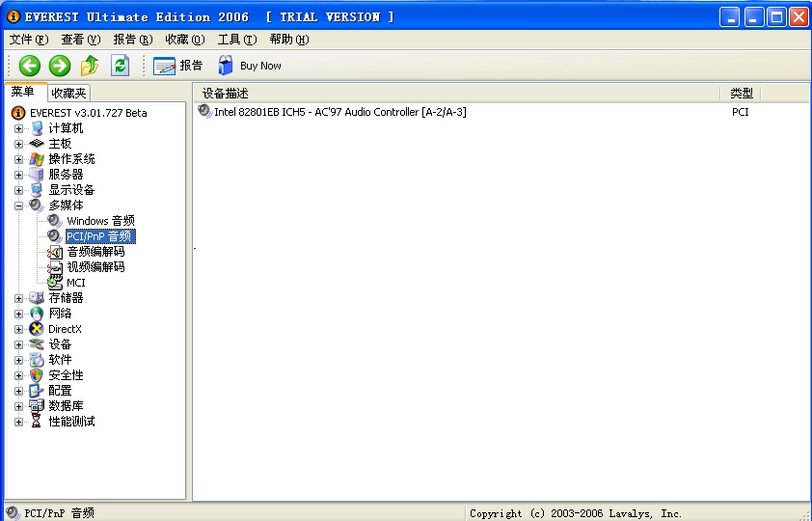Click the 音频编解码 codec icon
Viewport: 812px width, 521px height.
[55, 252]
